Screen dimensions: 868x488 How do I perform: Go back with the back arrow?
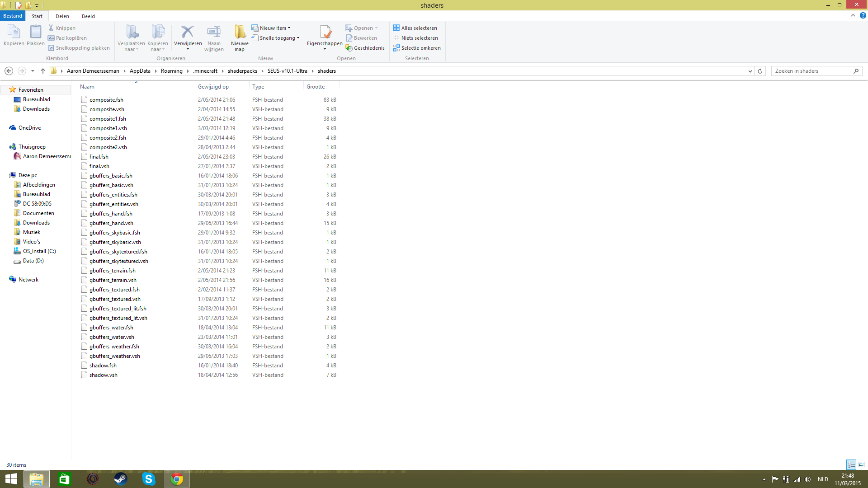(9, 71)
